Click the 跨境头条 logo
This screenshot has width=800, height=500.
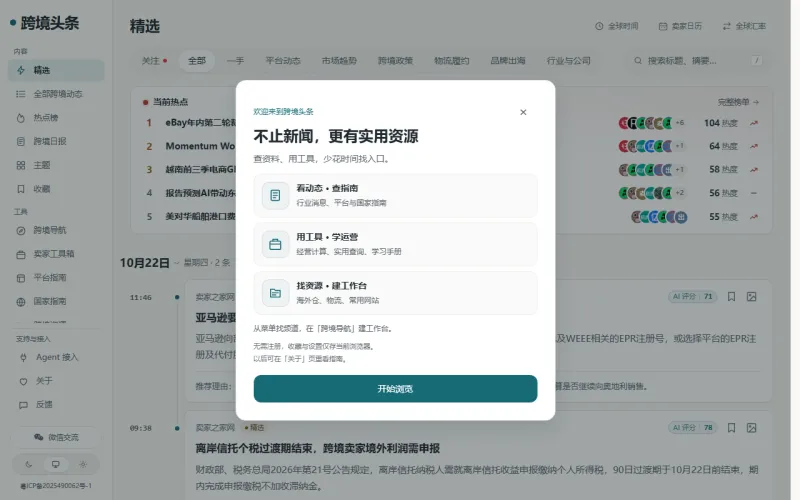44,23
